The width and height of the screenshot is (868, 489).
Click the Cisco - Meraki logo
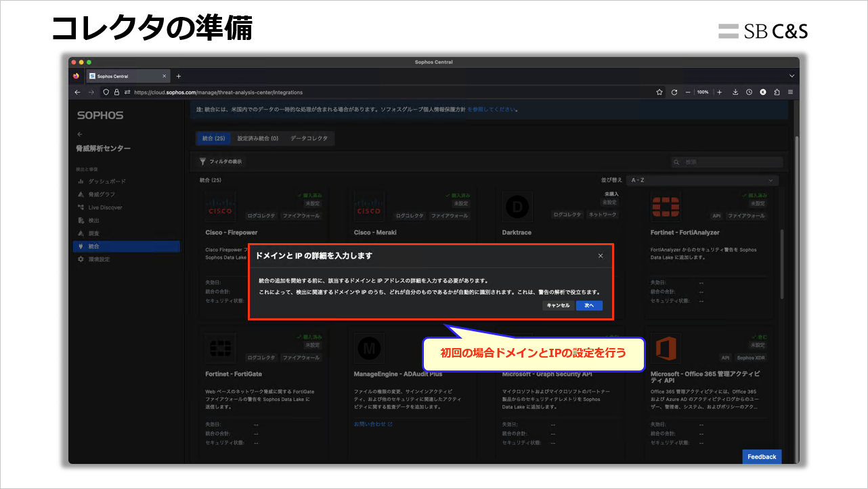coord(369,206)
